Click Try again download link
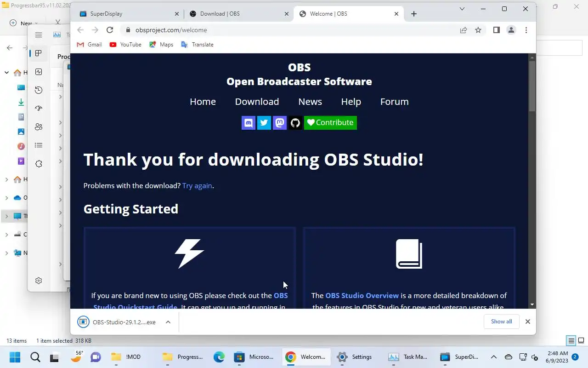This screenshot has width=588, height=368. tap(197, 186)
